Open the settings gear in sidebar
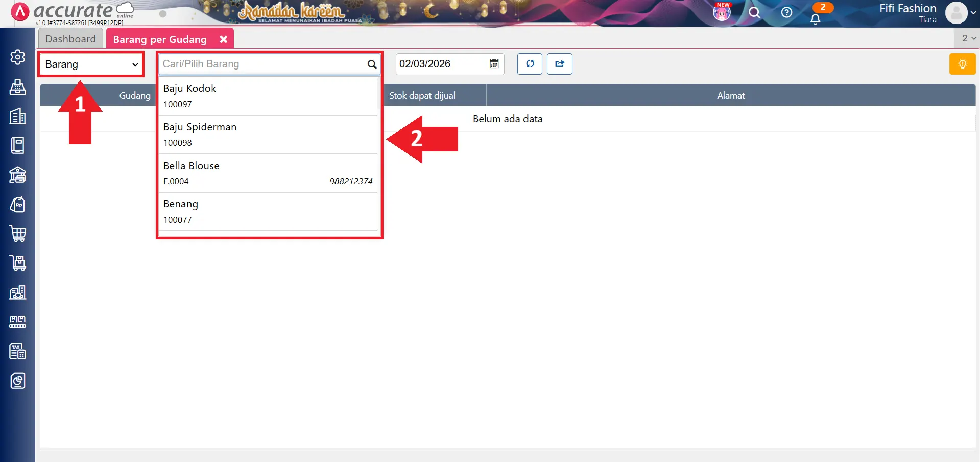Screen dimensions: 980x462 point(18,57)
